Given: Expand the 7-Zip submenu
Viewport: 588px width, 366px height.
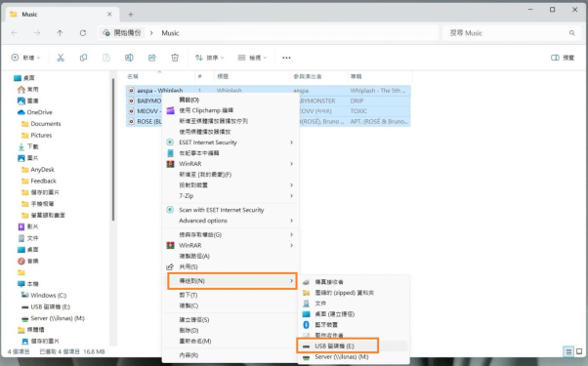Looking at the screenshot, I should (291, 195).
